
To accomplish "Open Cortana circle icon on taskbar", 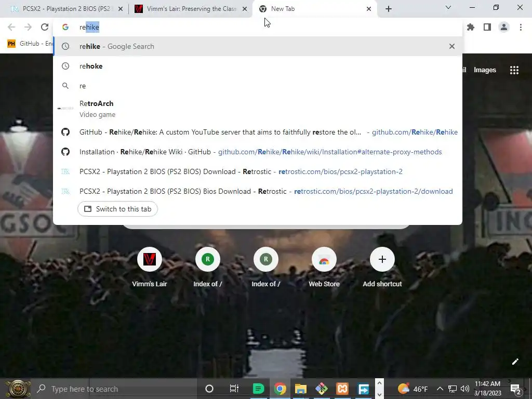I will (x=209, y=389).
